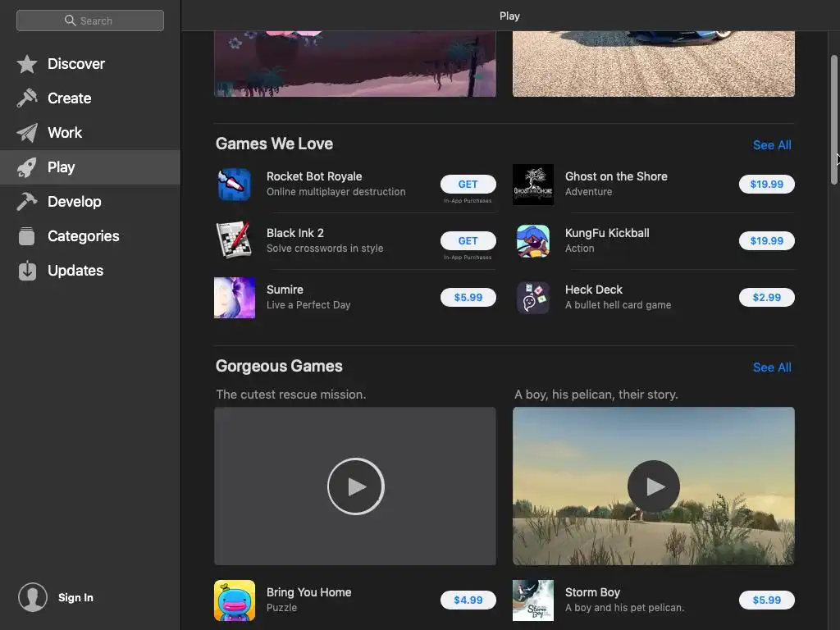This screenshot has width=840, height=630.
Task: Click the account avatar icon
Action: click(33, 597)
